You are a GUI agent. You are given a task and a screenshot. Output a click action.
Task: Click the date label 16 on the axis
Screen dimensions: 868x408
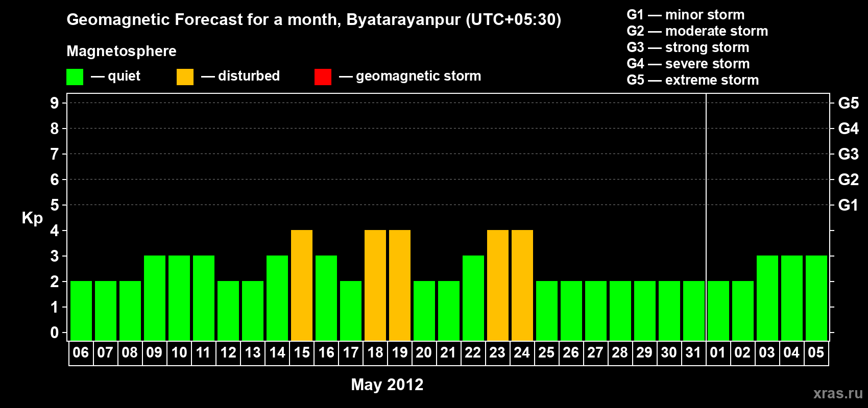point(326,352)
